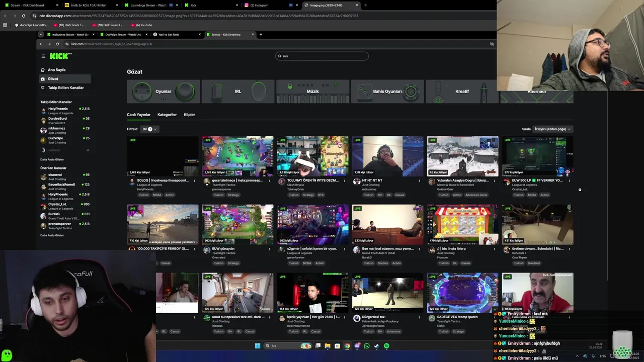Open the YouTube bookmark in bookmarks bar
The width and height of the screenshot is (644, 362).
click(x=142, y=25)
